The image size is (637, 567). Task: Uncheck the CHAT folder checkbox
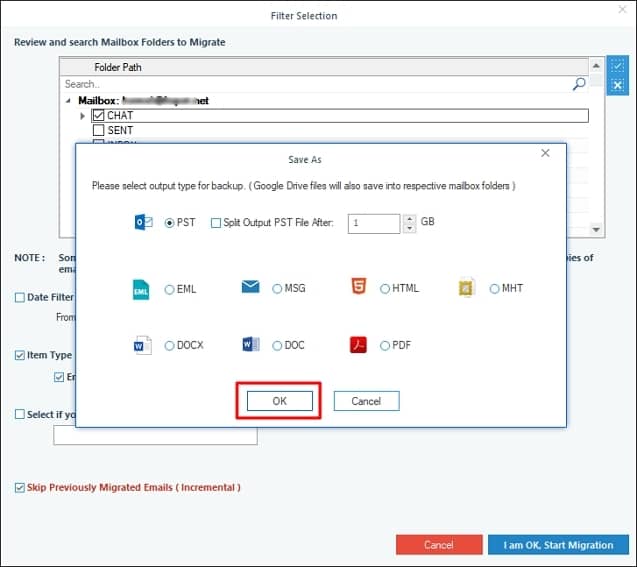[x=98, y=116]
